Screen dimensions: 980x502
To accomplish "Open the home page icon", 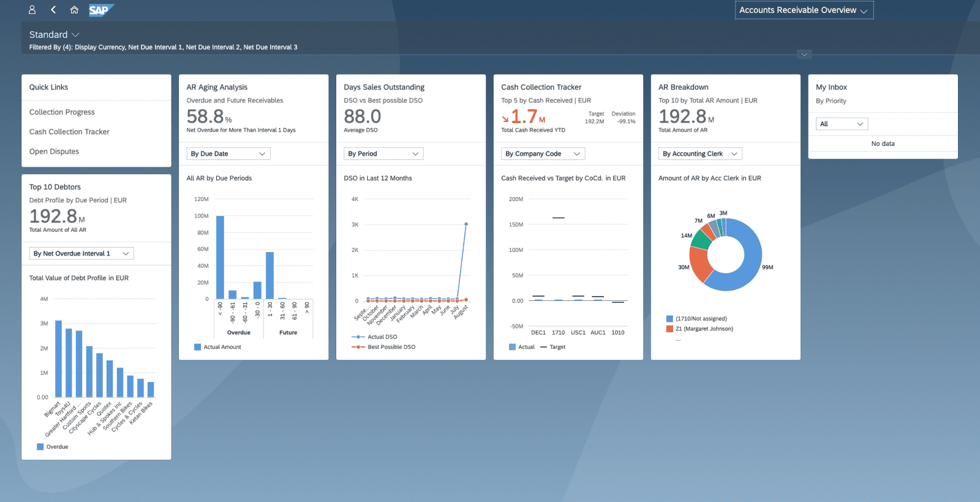I will 74,10.
